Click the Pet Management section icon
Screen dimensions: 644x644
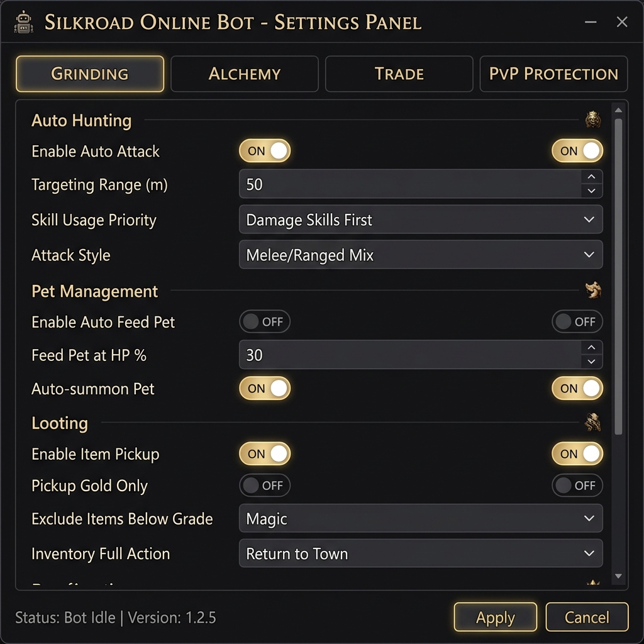593,290
